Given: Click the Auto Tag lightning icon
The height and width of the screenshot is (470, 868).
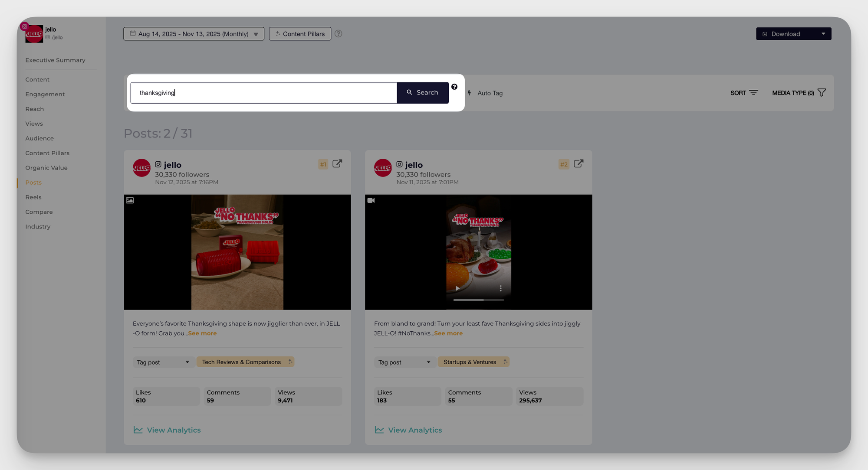Looking at the screenshot, I should tap(470, 93).
